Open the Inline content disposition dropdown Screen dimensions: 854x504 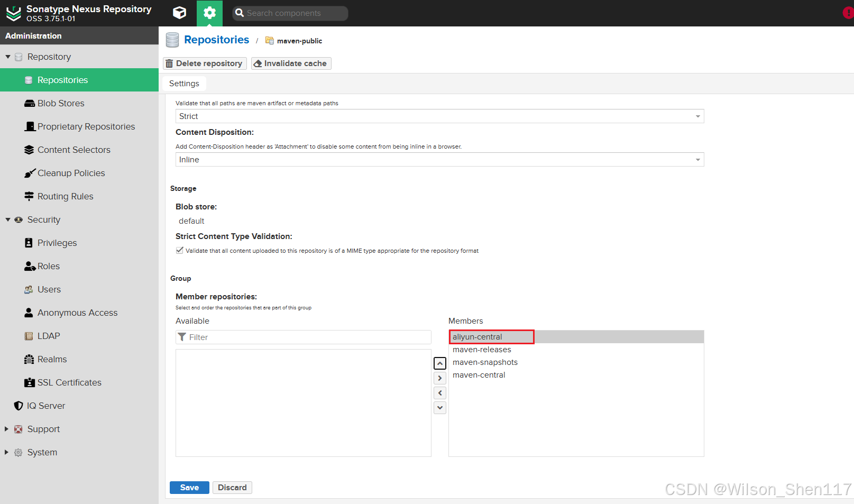[439, 160]
